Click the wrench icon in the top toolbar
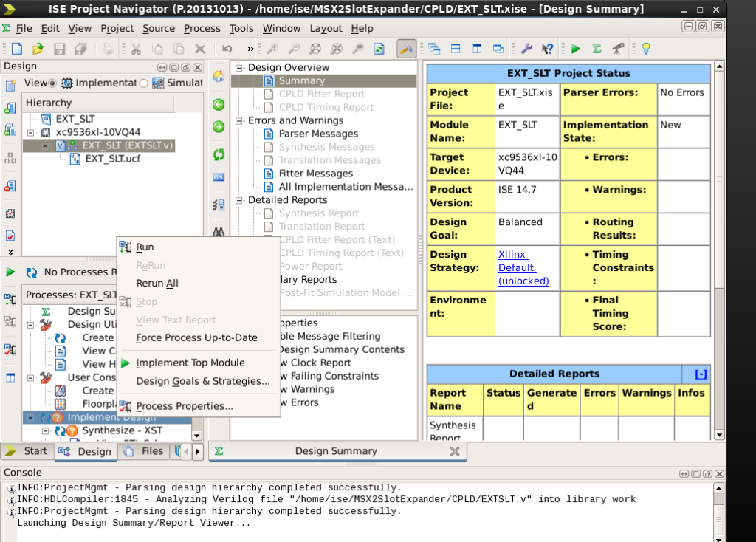 (526, 49)
